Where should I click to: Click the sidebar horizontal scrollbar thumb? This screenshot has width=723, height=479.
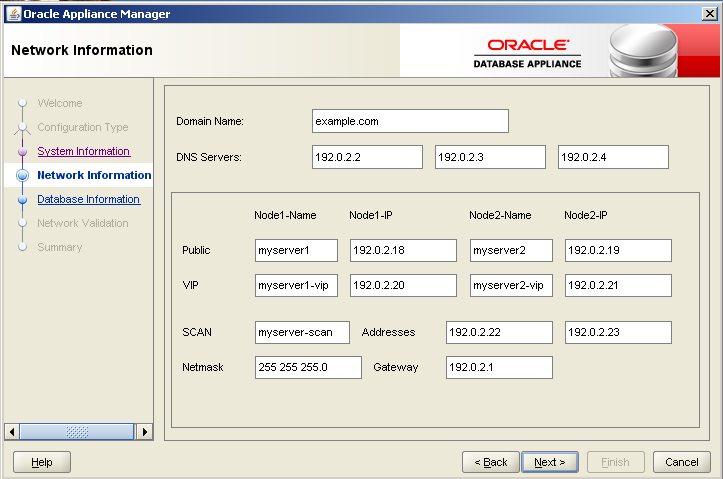[77, 432]
